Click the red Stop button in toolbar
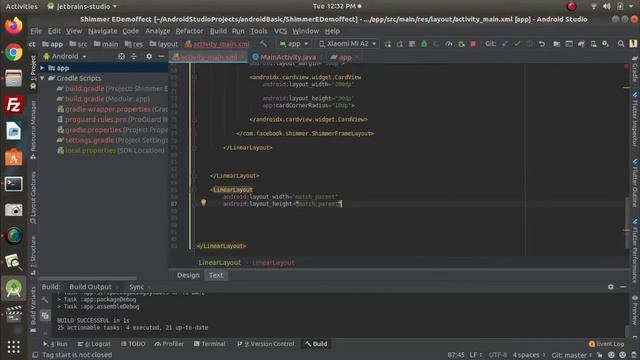This screenshot has width=640, height=360. coord(473,44)
